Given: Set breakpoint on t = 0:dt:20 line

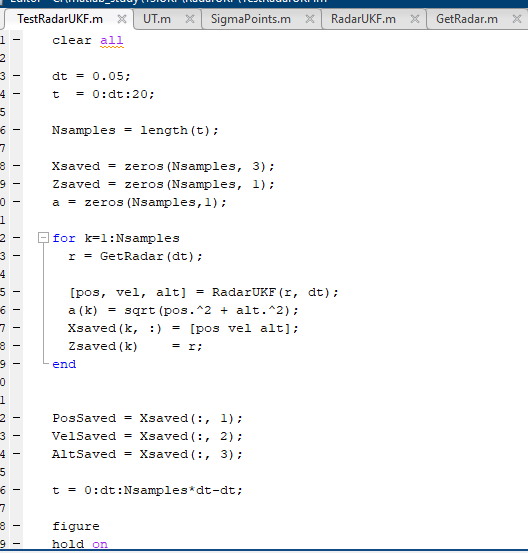Looking at the screenshot, I should [x=17, y=94].
